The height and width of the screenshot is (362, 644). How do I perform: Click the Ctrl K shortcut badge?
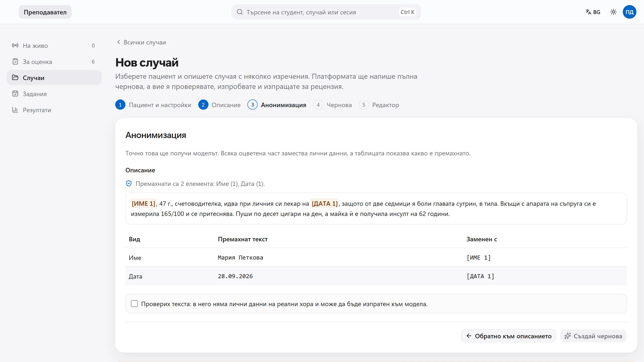tap(407, 12)
